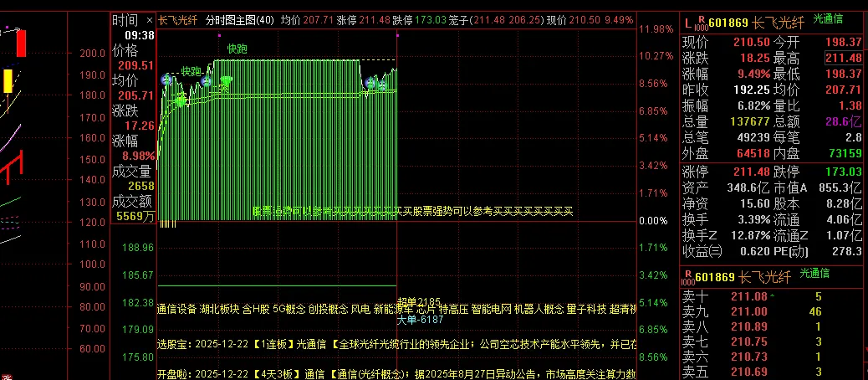Open the 光通信 sector link in the order book header
This screenshot has width=868, height=380.
pyautogui.click(x=814, y=273)
